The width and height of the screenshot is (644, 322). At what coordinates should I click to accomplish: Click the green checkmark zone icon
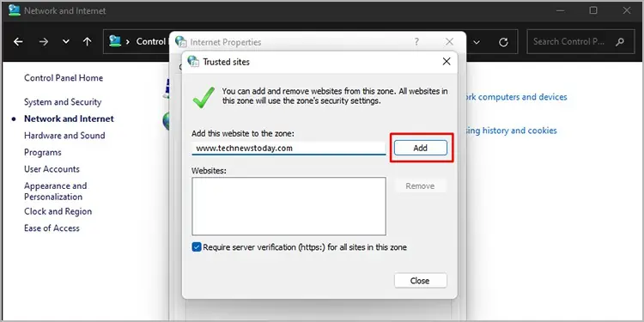point(204,97)
